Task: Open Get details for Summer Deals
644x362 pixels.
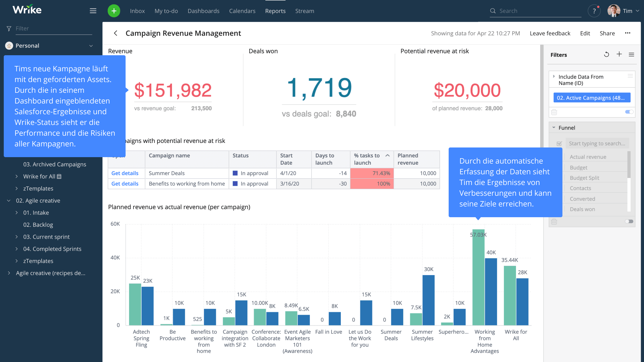Action: 125,173
